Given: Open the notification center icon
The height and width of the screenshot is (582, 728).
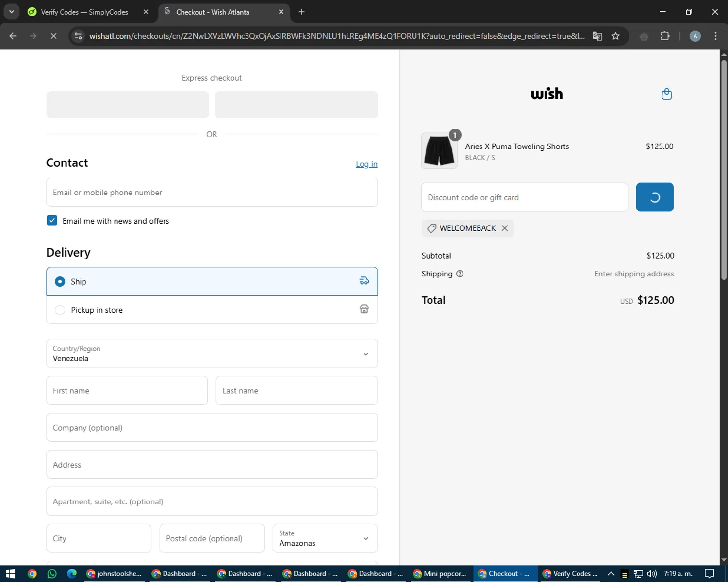Looking at the screenshot, I should coord(710,574).
